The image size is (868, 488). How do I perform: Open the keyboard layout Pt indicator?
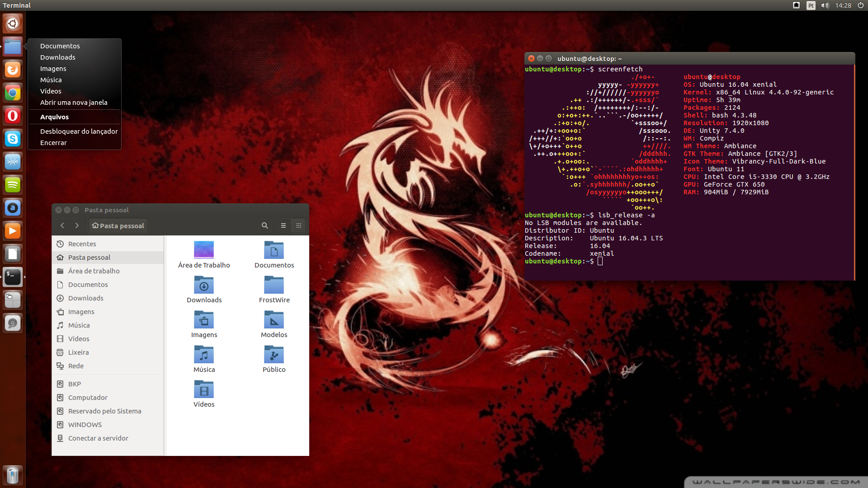811,5
